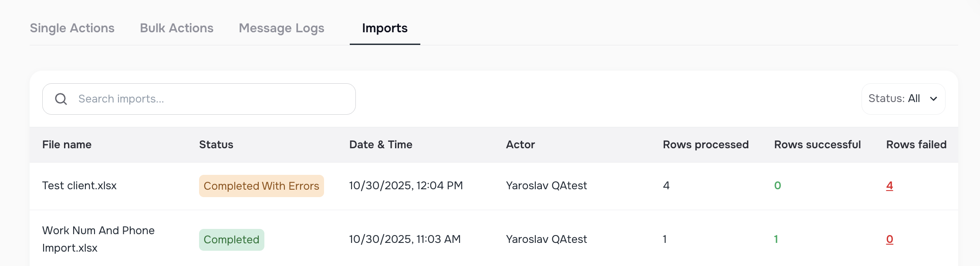980x266 pixels.
Task: Go to the Single Actions tab
Action: 72,28
